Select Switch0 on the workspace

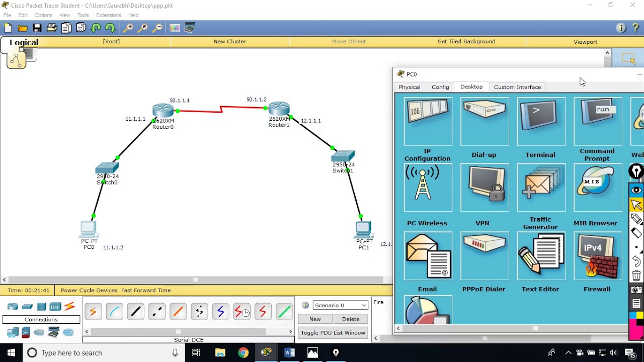point(107,168)
